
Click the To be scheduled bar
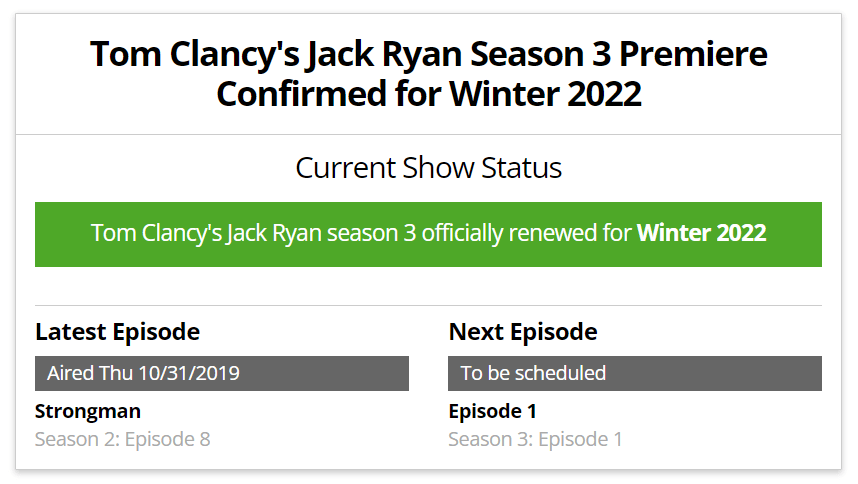click(635, 374)
